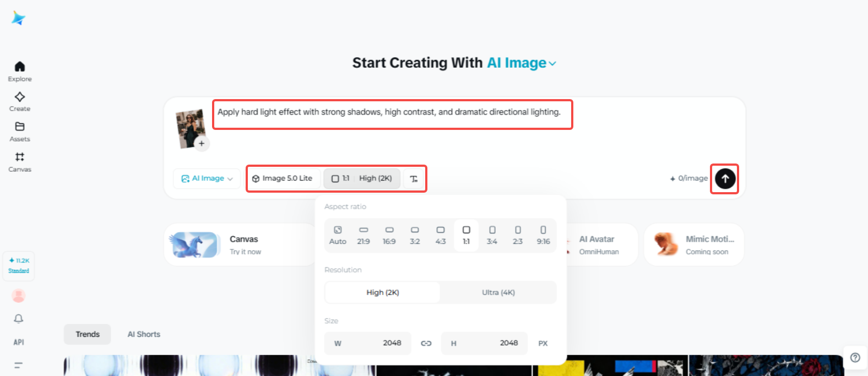Open the AI Image mode dropdown

tap(206, 178)
